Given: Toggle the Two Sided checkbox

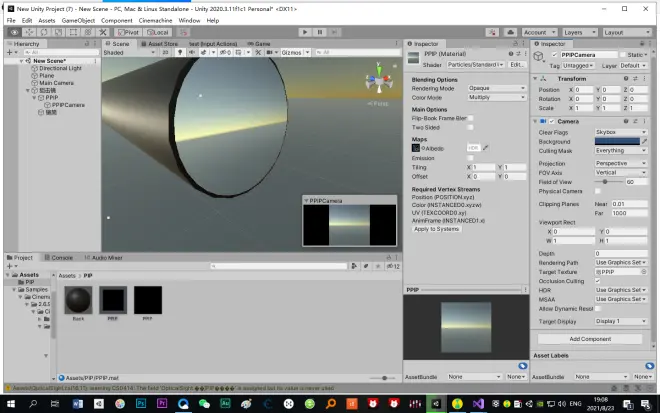Looking at the screenshot, I should click(471, 127).
